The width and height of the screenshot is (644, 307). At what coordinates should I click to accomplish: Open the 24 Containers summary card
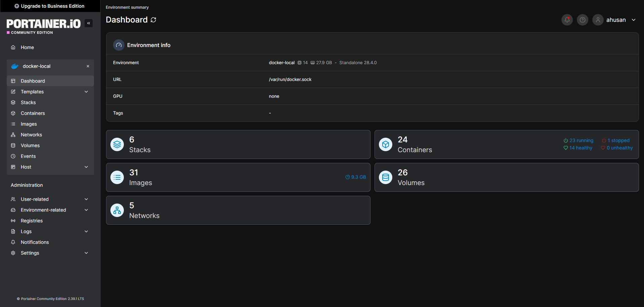coord(470,144)
